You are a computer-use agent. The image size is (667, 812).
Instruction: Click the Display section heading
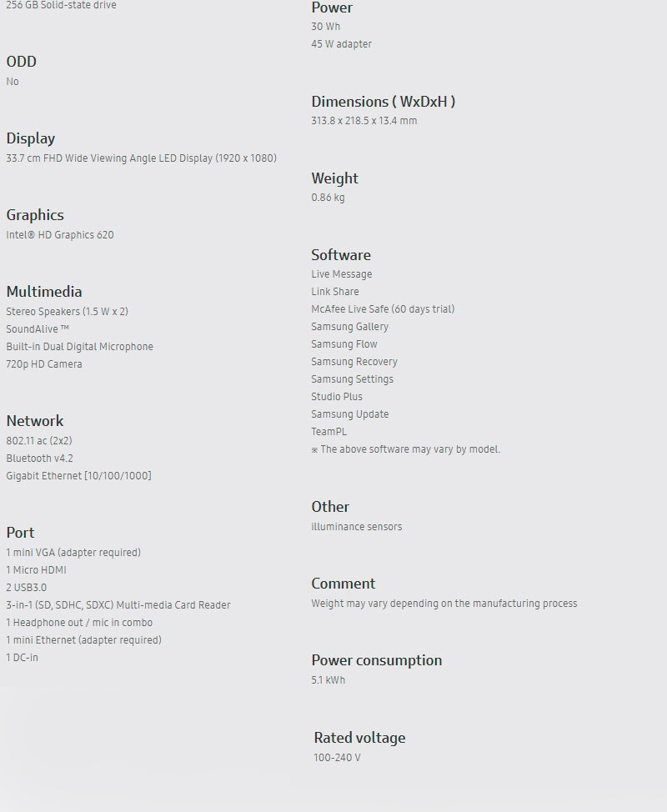(31, 138)
